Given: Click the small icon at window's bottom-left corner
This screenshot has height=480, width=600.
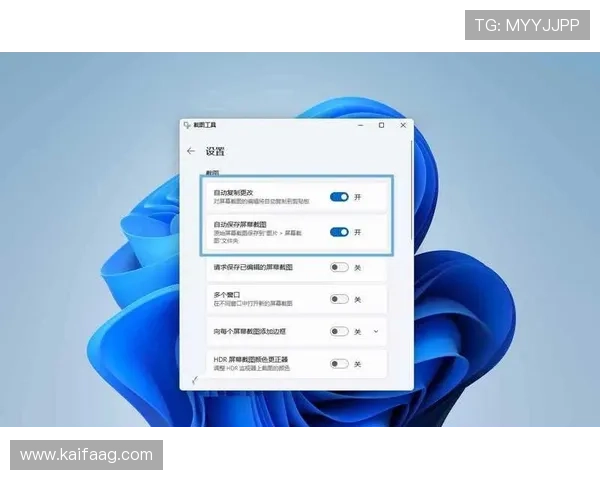Looking at the screenshot, I should tap(193, 380).
